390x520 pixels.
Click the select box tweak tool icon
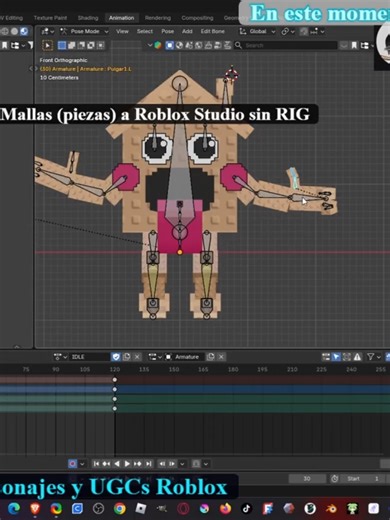point(48,45)
